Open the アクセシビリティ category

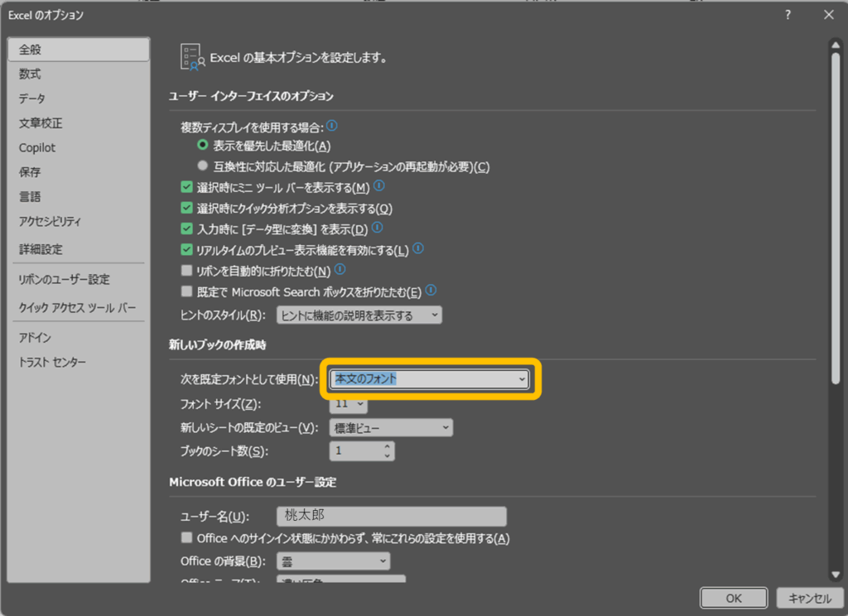coord(79,221)
